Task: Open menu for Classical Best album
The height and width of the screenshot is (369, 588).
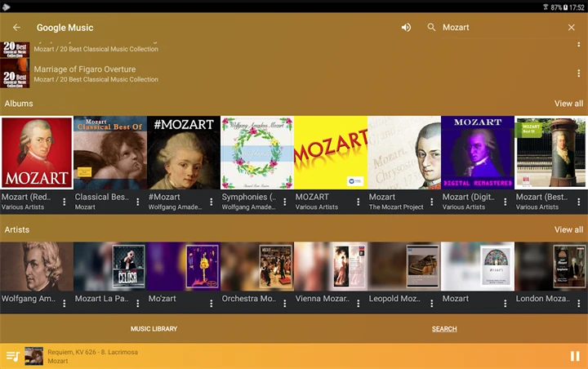Action: coord(138,202)
